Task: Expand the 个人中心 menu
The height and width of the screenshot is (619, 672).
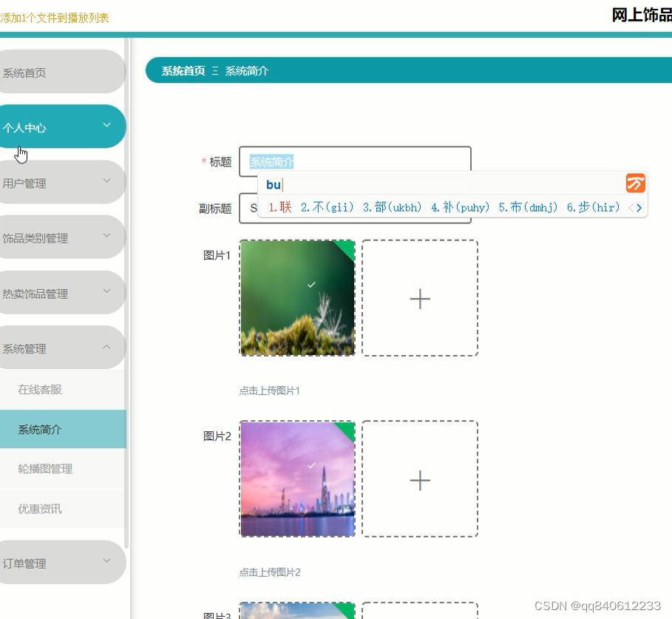Action: 61,126
